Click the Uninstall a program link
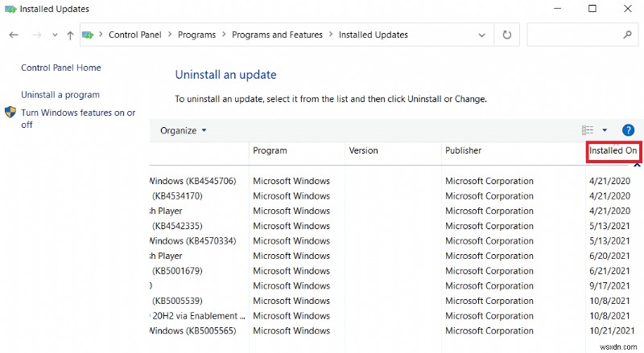 tap(60, 95)
